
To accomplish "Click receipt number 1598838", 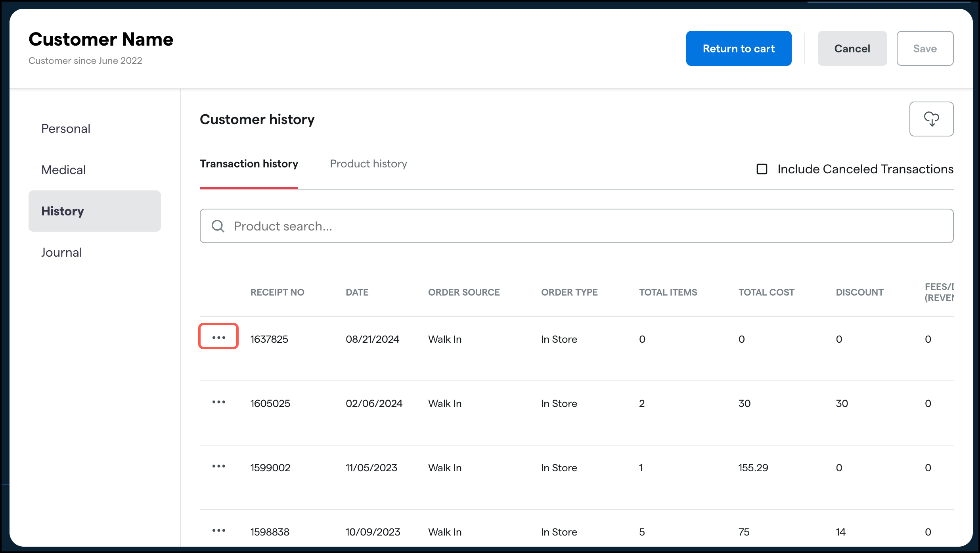I will (x=270, y=532).
